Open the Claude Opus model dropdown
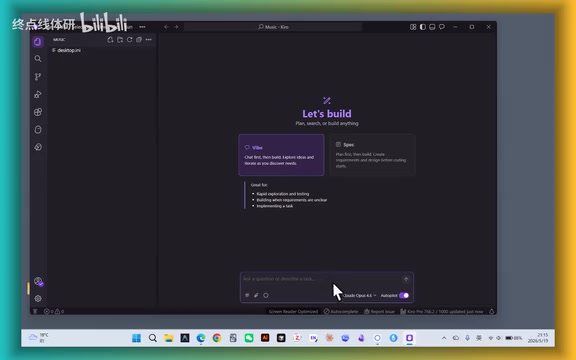The height and width of the screenshot is (360, 576). pyautogui.click(x=359, y=296)
